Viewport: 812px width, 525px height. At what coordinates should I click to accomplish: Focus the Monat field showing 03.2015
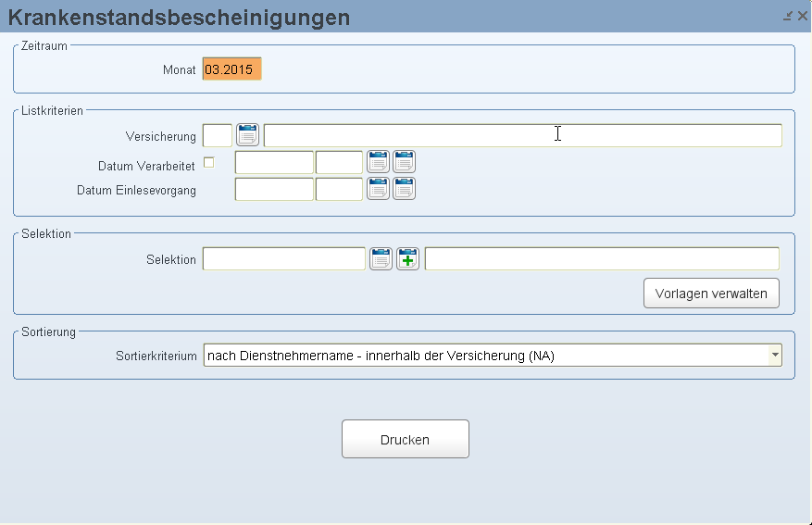[x=232, y=69]
